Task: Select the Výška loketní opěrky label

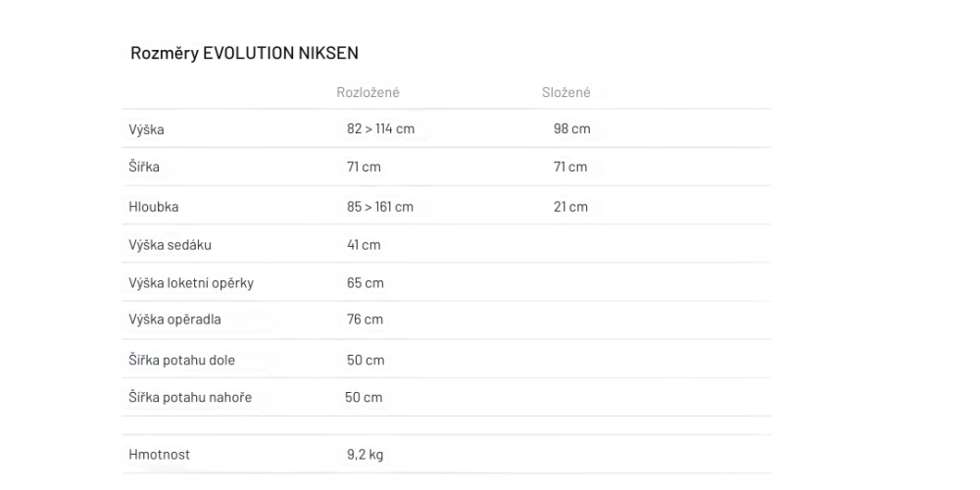Action: pyautogui.click(x=185, y=284)
